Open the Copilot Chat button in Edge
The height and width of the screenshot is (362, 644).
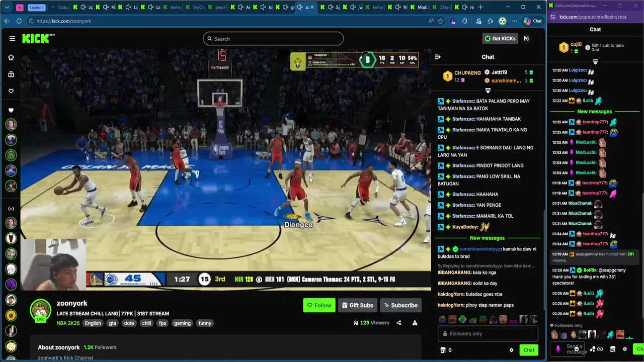tap(532, 21)
